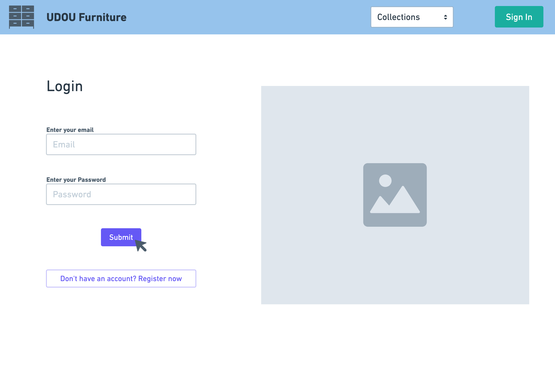
Task: Click the UDOU Furniture brand title
Action: (x=86, y=17)
